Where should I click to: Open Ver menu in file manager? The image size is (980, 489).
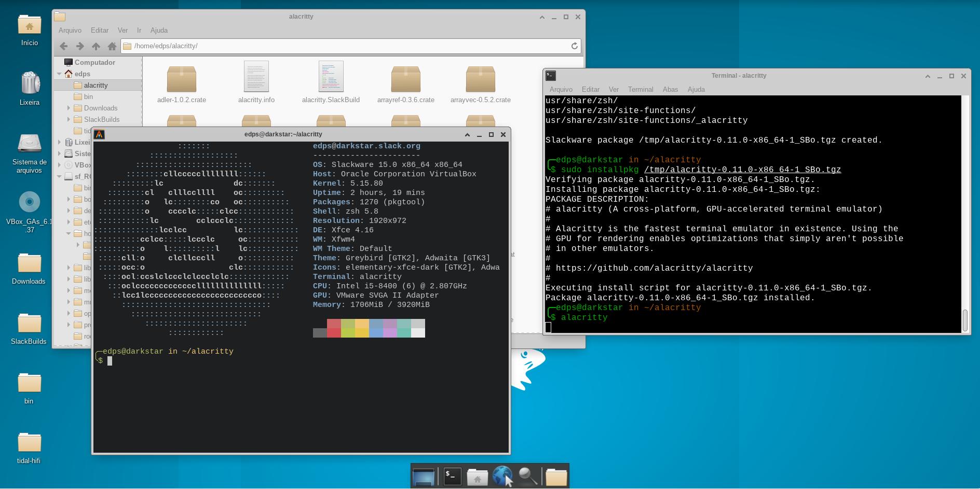click(x=122, y=30)
